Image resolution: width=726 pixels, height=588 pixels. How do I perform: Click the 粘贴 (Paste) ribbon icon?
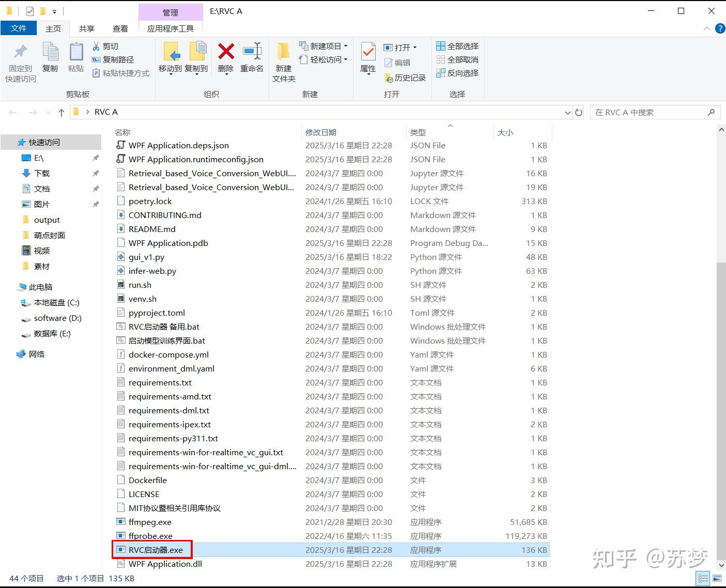[x=75, y=57]
